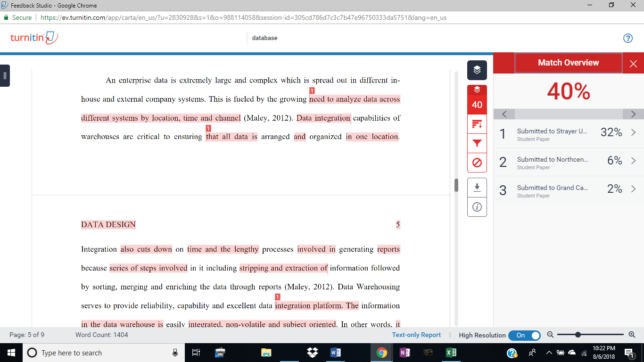Viewport: 644px width, 362px height.
Task: Switch to Google Chrome in the taskbar
Action: pyautogui.click(x=382, y=353)
